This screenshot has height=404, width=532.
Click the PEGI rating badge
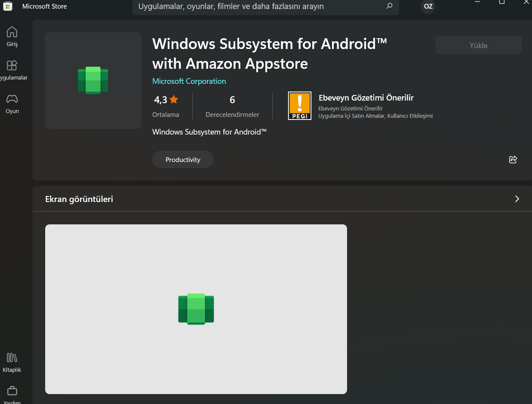(x=299, y=106)
